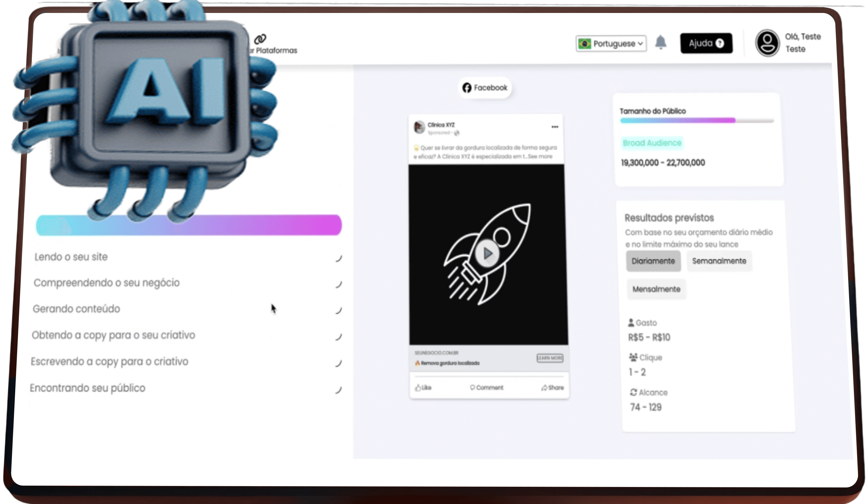This screenshot has height=504, width=868.
Task: Select the Diariamente budget option
Action: tap(653, 261)
